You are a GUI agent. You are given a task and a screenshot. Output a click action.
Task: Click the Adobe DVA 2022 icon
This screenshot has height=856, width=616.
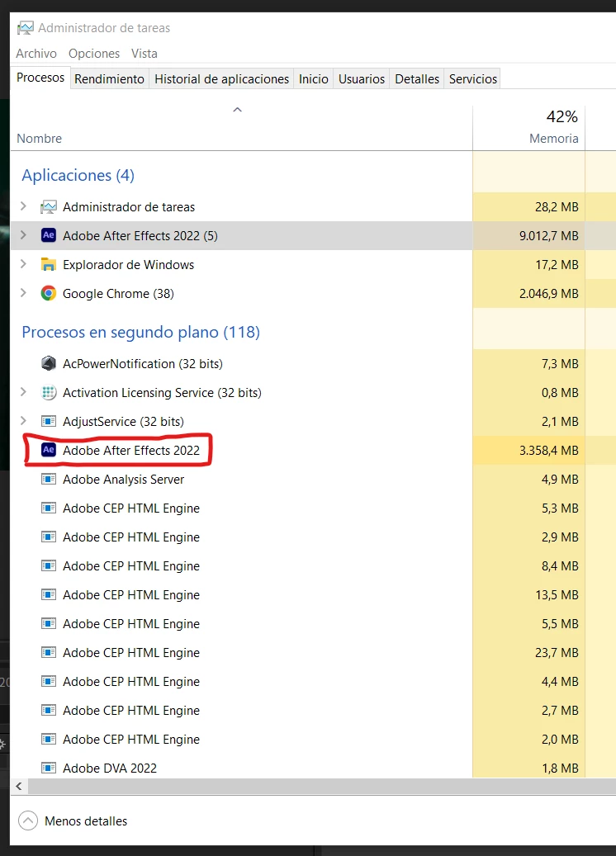click(x=49, y=769)
